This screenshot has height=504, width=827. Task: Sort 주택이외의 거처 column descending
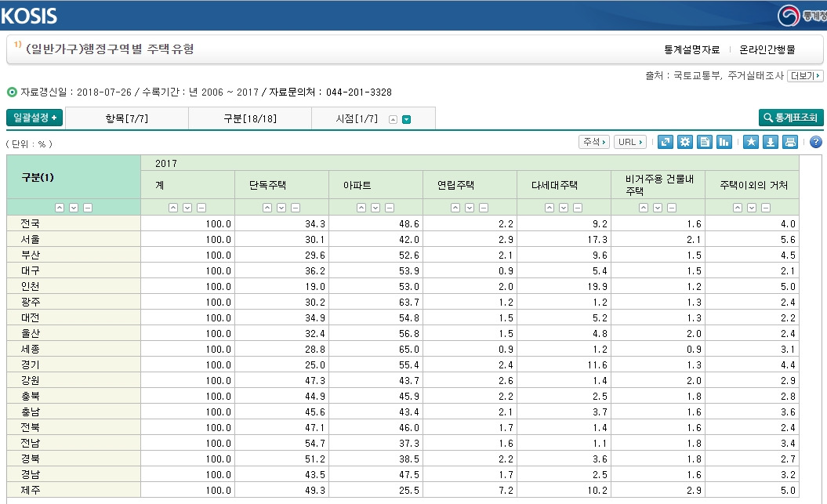tap(752, 208)
